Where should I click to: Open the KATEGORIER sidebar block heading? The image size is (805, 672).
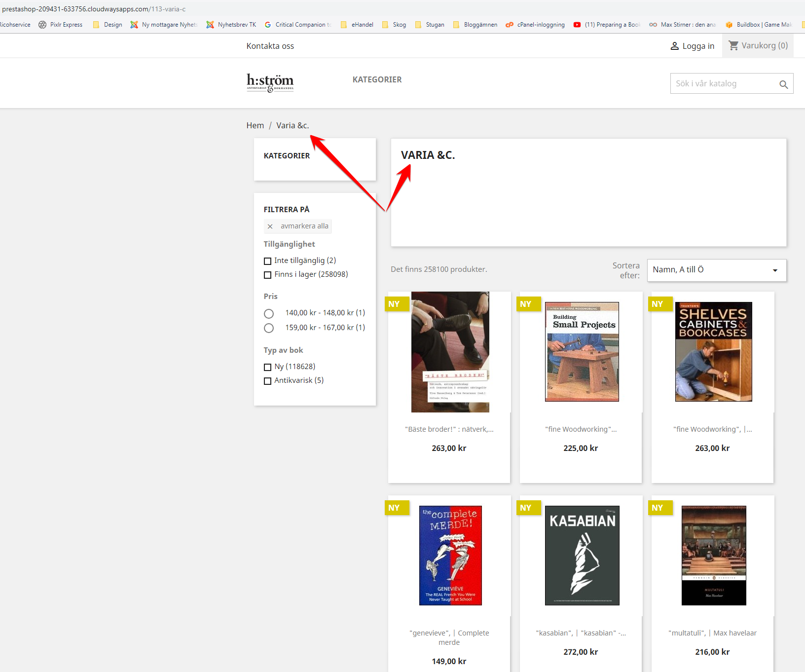287,156
